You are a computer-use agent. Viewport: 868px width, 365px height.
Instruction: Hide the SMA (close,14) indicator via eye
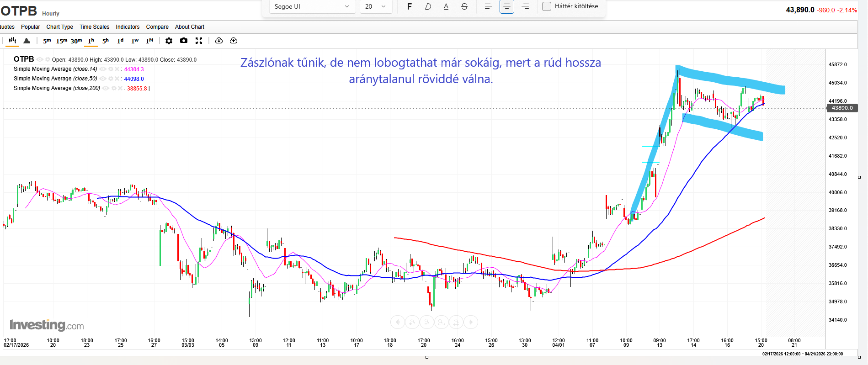pos(103,69)
